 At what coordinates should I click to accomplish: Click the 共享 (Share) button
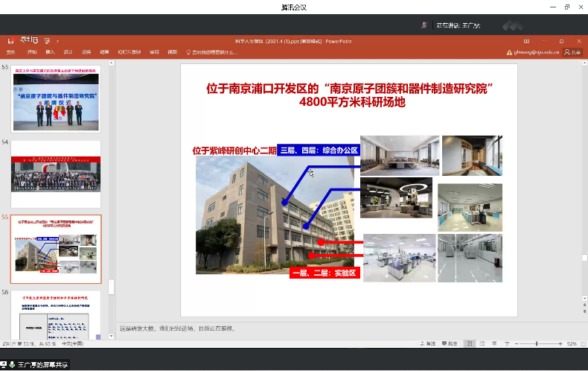(x=572, y=52)
